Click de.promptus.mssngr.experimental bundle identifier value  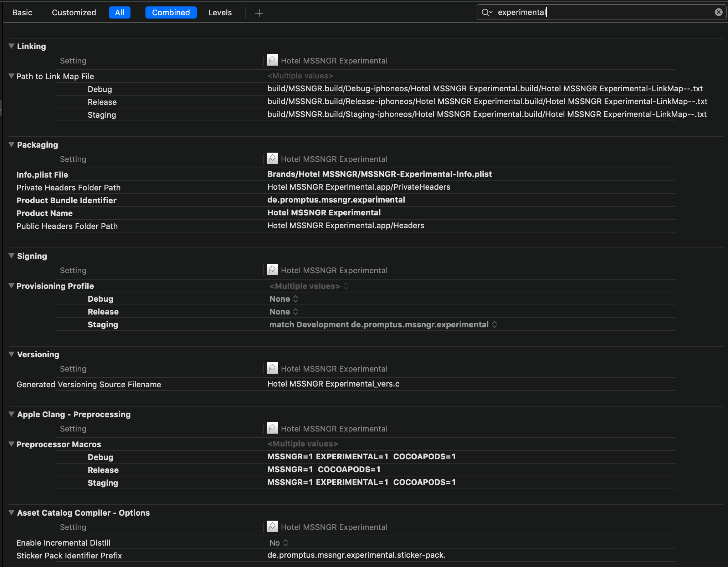336,200
